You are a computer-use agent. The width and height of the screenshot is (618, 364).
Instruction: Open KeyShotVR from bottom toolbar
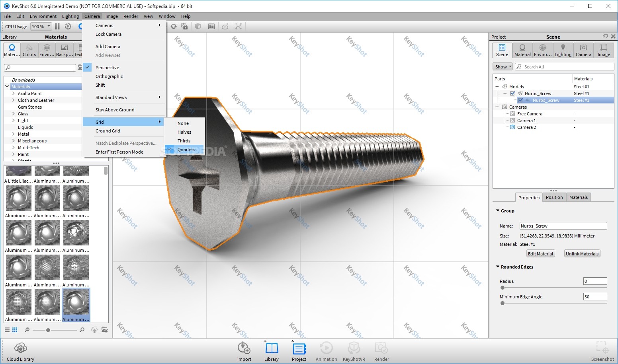(354, 351)
